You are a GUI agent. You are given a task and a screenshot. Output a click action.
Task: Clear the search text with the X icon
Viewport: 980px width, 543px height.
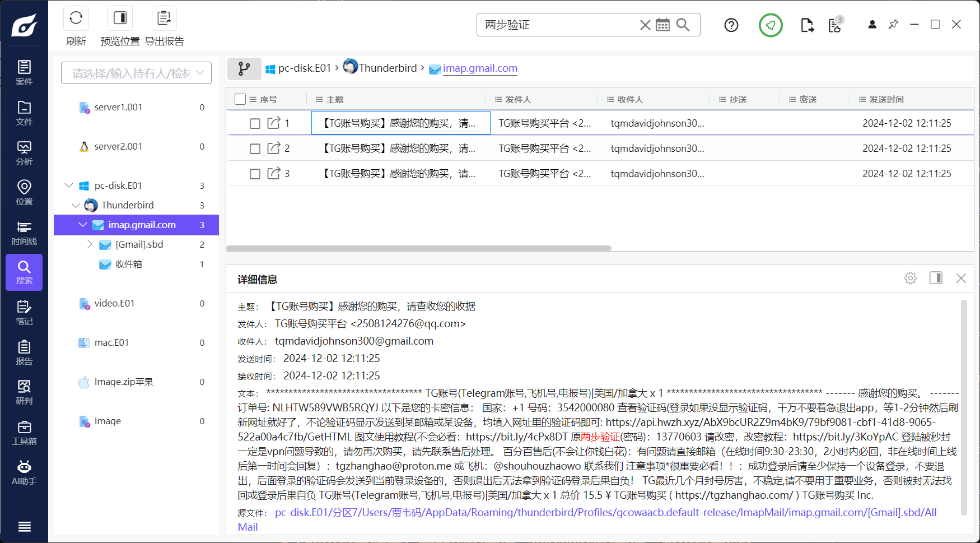click(645, 25)
